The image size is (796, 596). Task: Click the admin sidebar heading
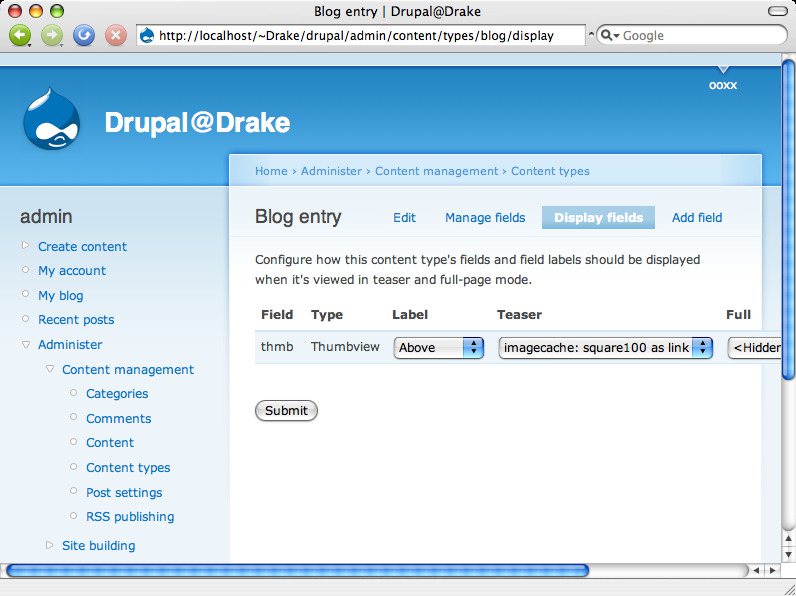tap(46, 217)
